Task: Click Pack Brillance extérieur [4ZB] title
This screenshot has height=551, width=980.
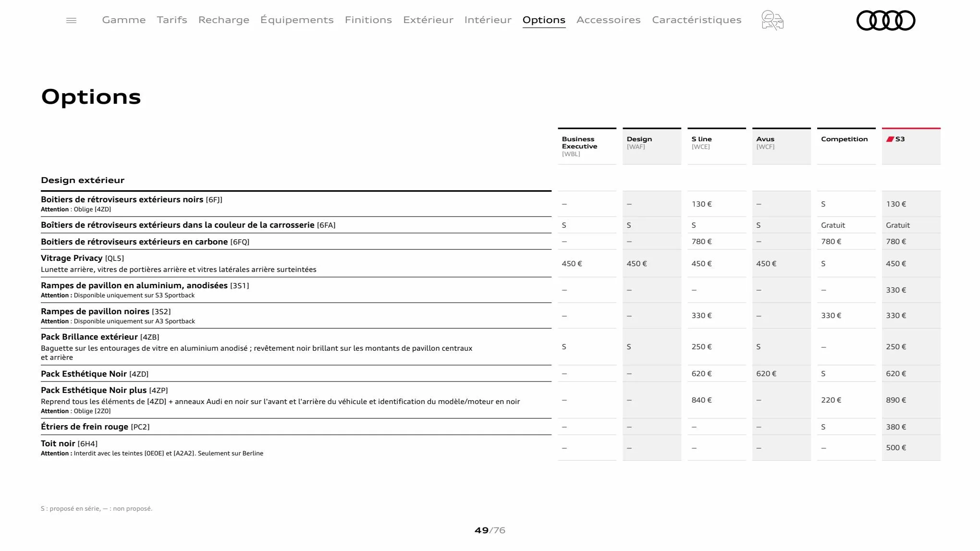Action: tap(100, 337)
